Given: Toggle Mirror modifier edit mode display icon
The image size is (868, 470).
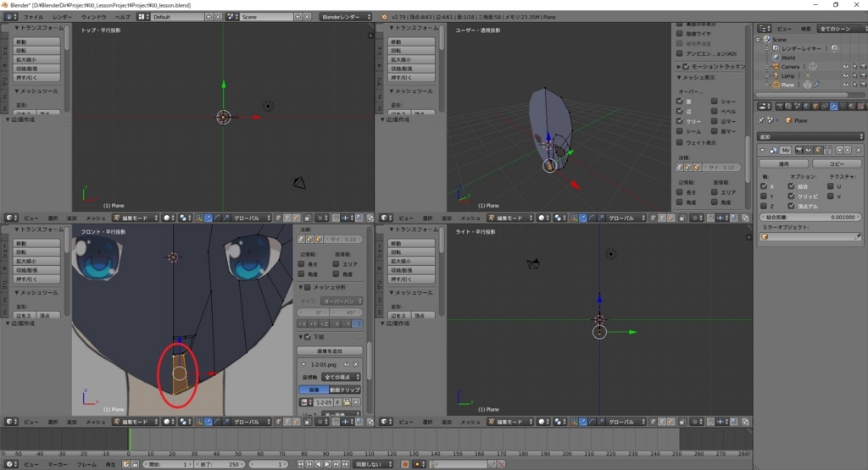Looking at the screenshot, I should click(818, 151).
